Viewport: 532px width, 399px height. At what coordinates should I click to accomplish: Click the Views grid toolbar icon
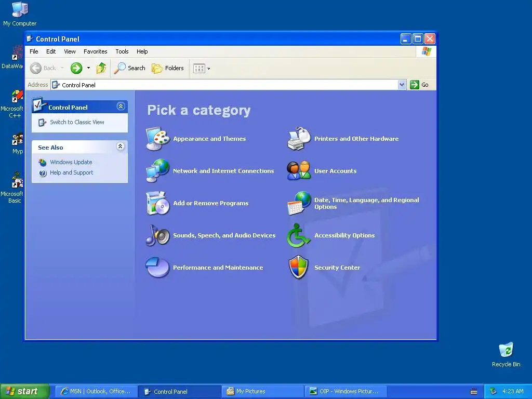(x=199, y=69)
